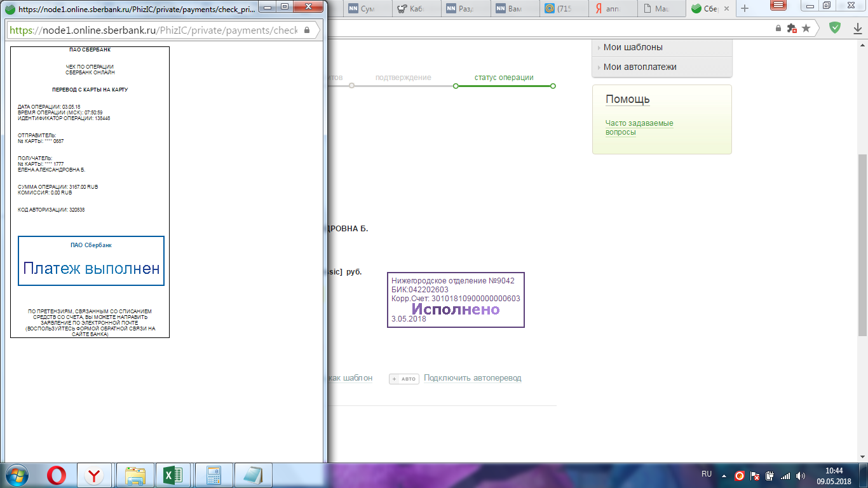Screen dimensions: 868x488
Task: Open the notepad taskbar icon
Action: (x=254, y=475)
